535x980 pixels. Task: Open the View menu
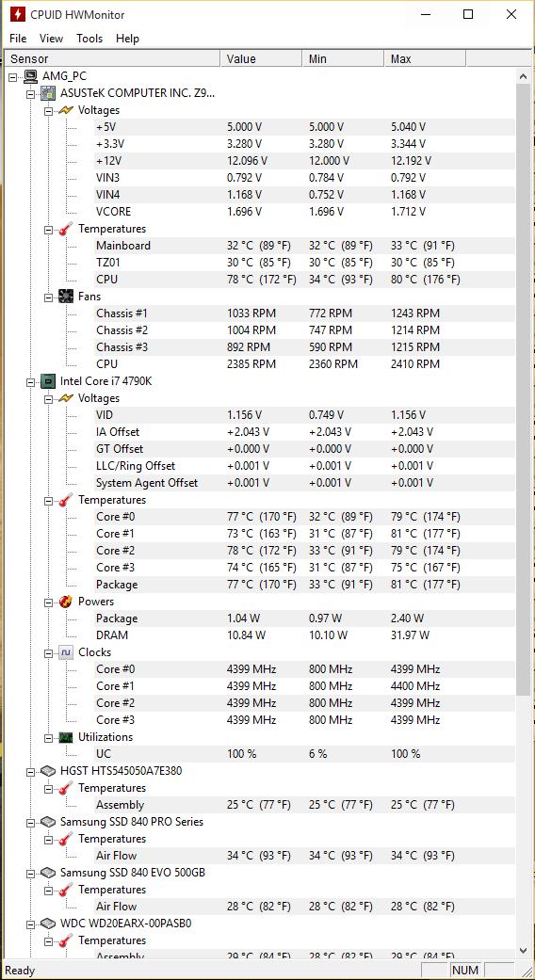51,38
